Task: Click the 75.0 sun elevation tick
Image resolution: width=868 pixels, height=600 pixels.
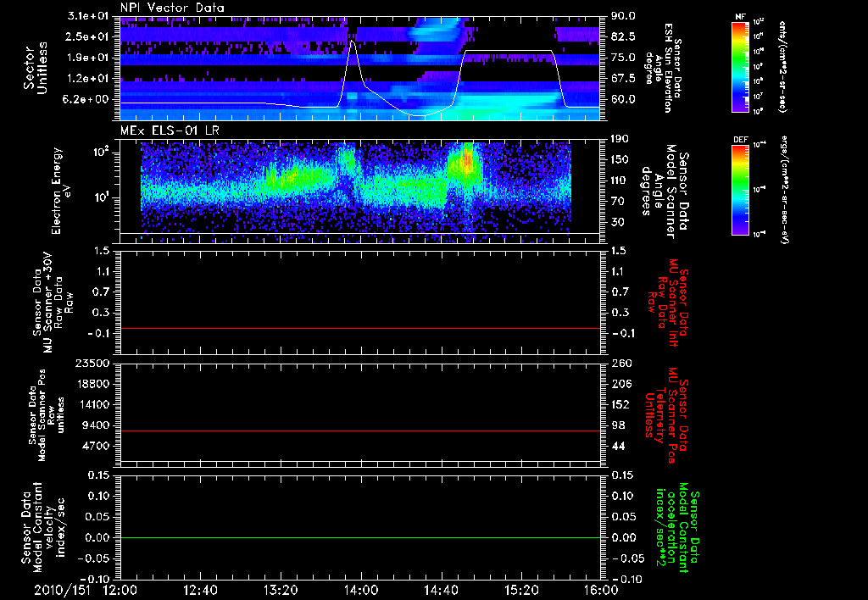Action: 623,58
